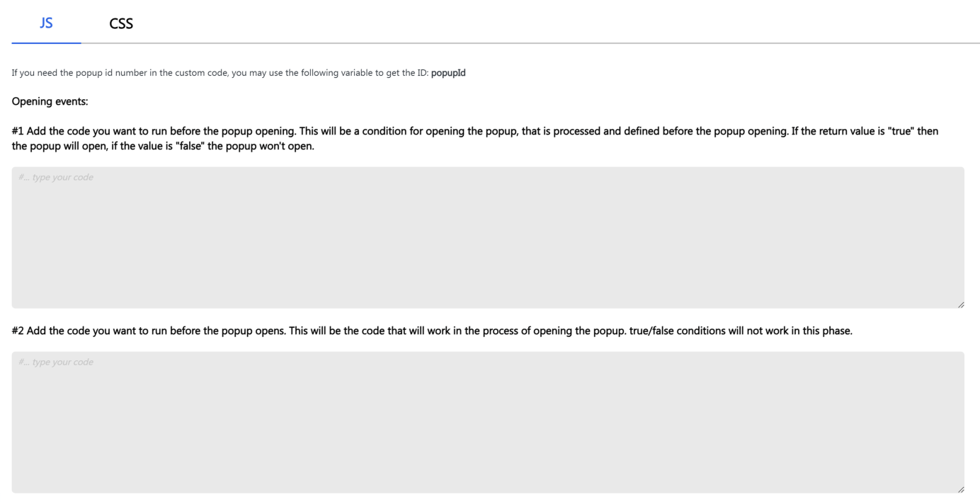This screenshot has height=502, width=980.
Task: Click the bold popupId variable name
Action: coord(448,73)
